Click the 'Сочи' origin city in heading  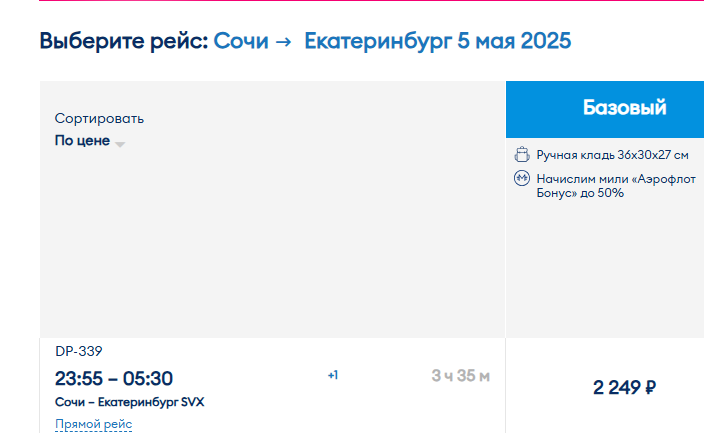tap(241, 41)
